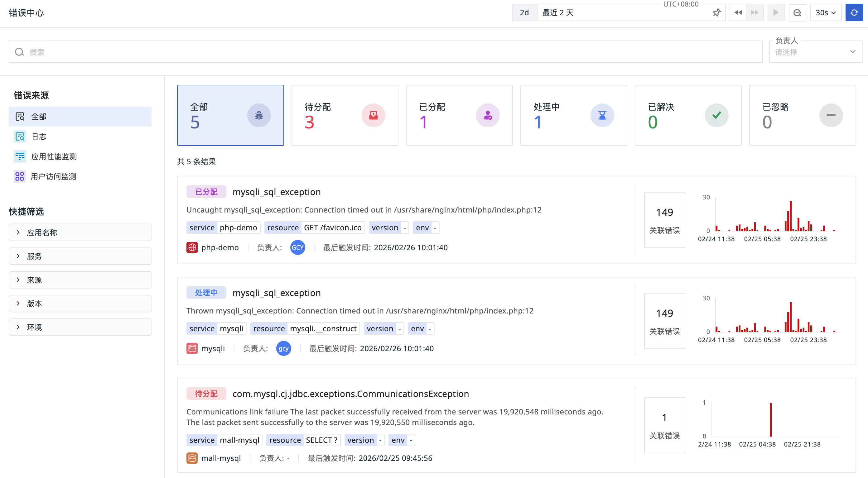Select 应用性能监测 error source

pos(54,157)
